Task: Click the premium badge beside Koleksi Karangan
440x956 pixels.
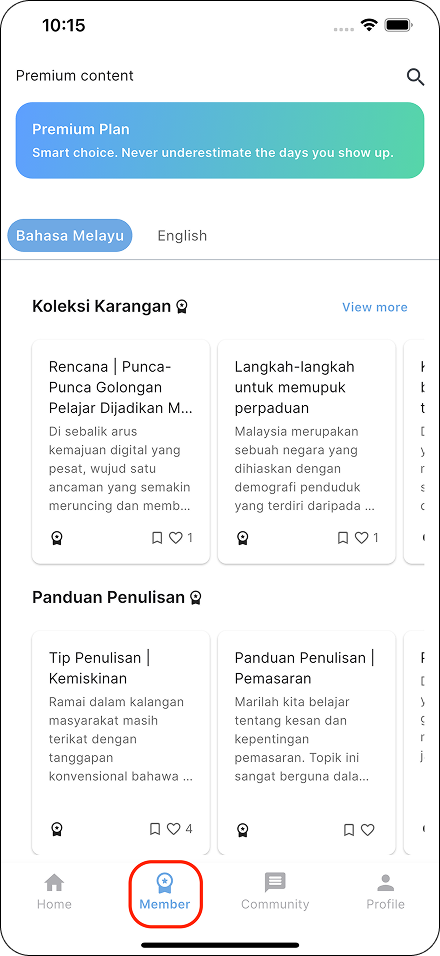Action: click(182, 307)
